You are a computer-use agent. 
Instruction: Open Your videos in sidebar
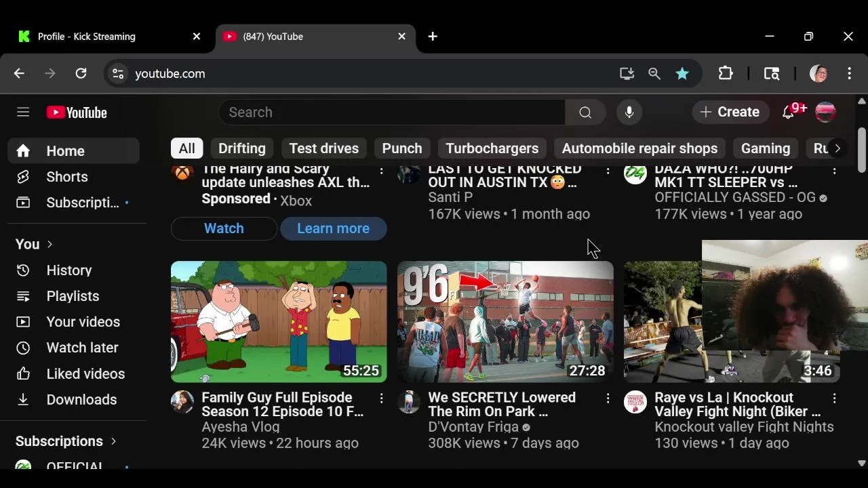coord(73,322)
